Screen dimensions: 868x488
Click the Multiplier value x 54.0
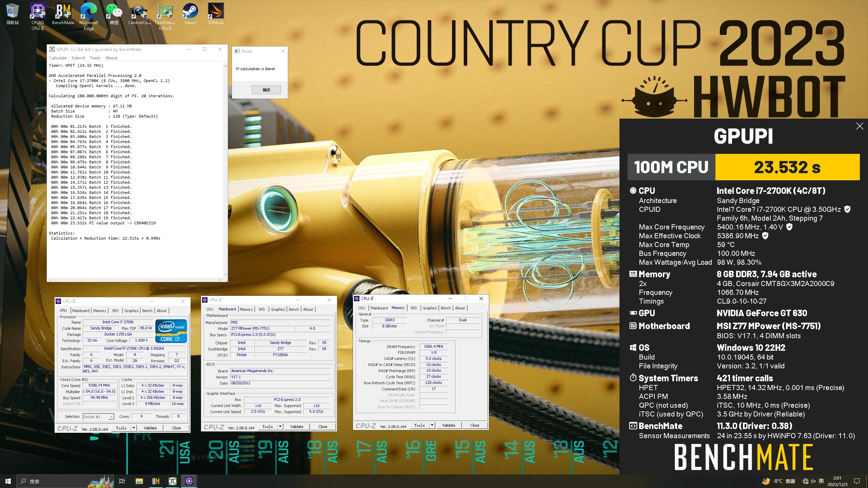pos(99,392)
